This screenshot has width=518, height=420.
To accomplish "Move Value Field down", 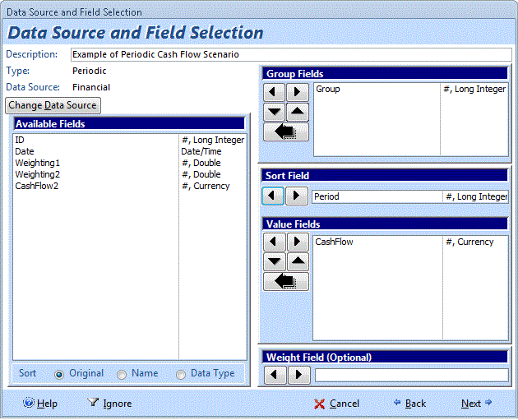I will (x=274, y=262).
